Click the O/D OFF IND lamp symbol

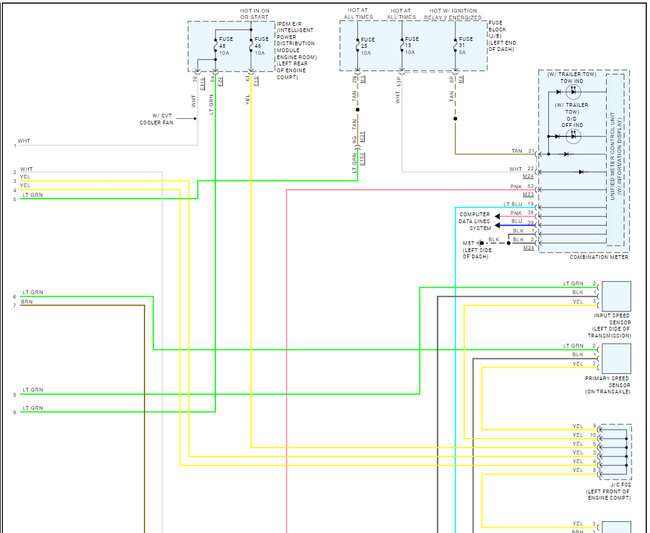tap(574, 136)
